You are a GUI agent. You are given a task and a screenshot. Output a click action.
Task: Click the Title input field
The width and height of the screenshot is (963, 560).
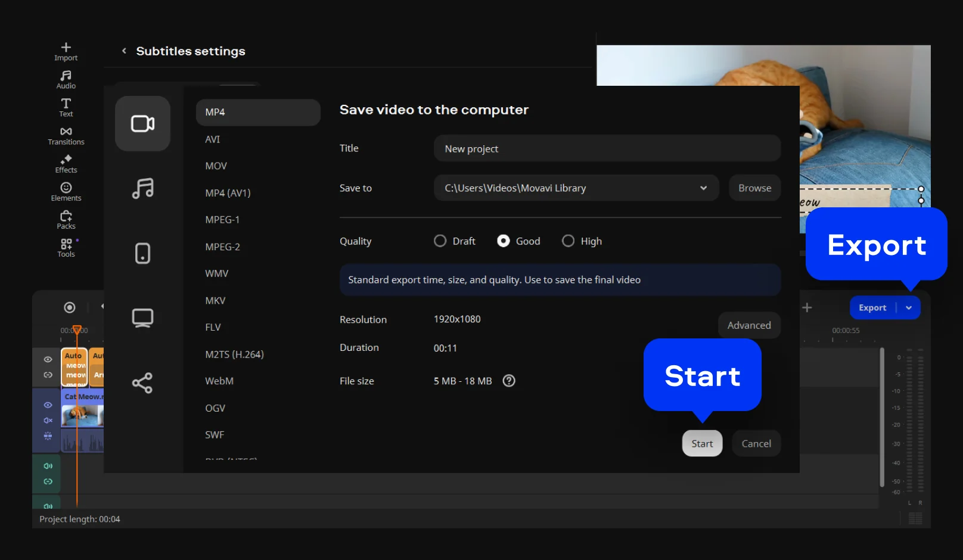(x=607, y=149)
